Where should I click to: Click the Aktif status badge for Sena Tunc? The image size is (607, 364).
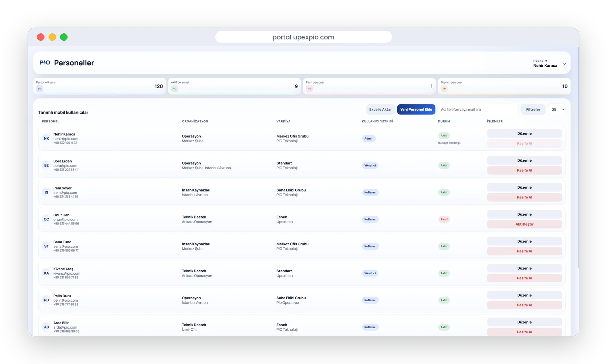pos(444,246)
